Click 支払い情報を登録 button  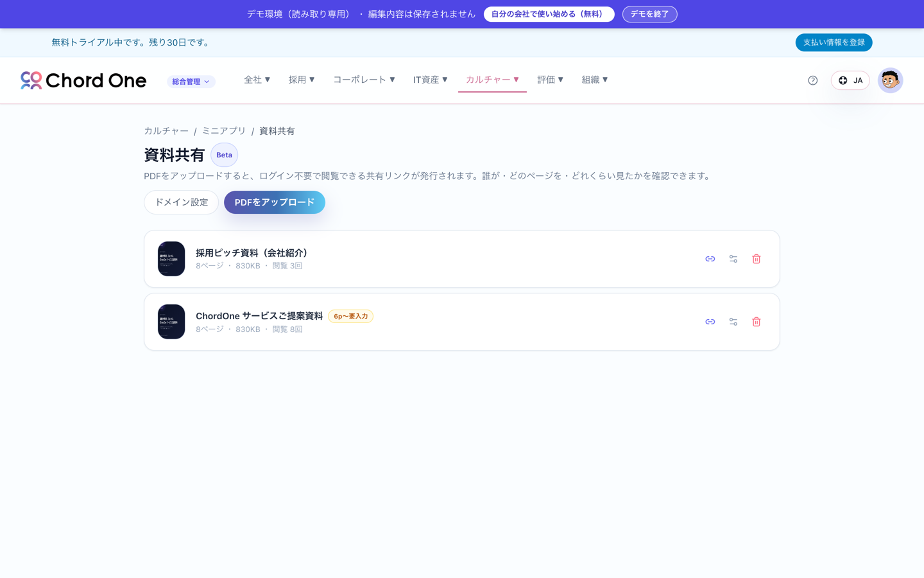click(x=834, y=42)
